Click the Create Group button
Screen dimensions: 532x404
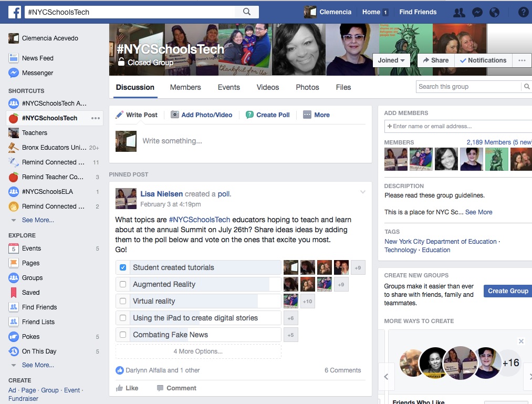click(x=508, y=291)
